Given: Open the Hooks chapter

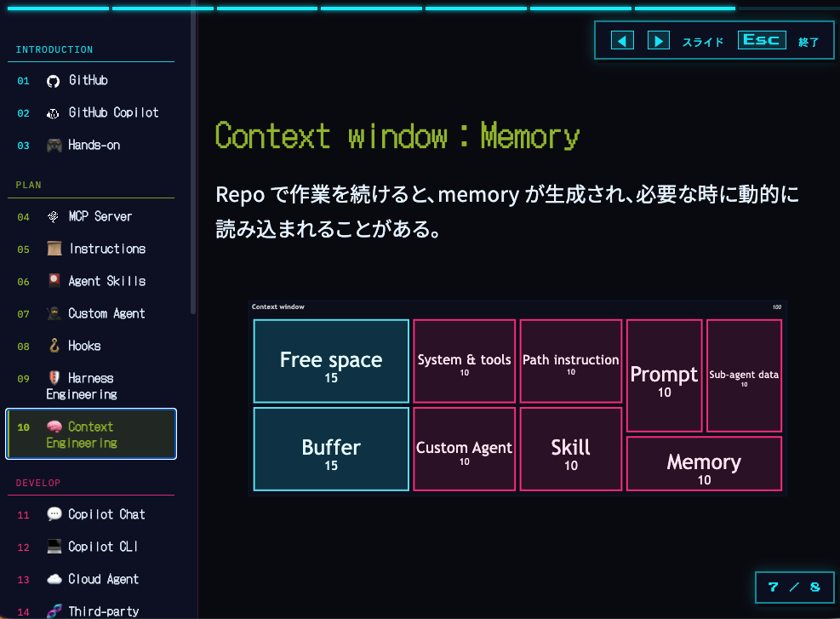Looking at the screenshot, I should tap(91, 346).
